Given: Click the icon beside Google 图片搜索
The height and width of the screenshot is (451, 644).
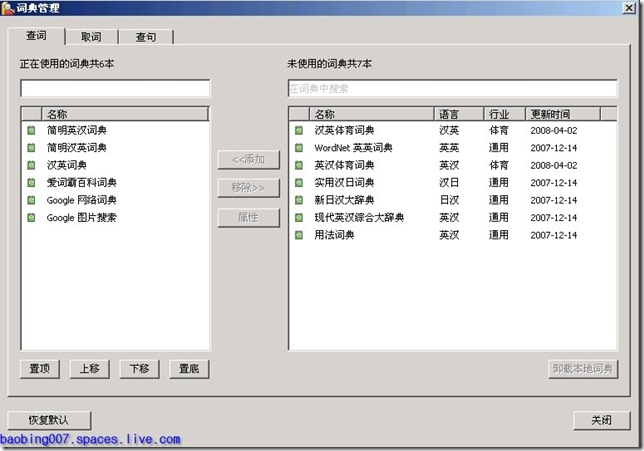Looking at the screenshot, I should (31, 218).
